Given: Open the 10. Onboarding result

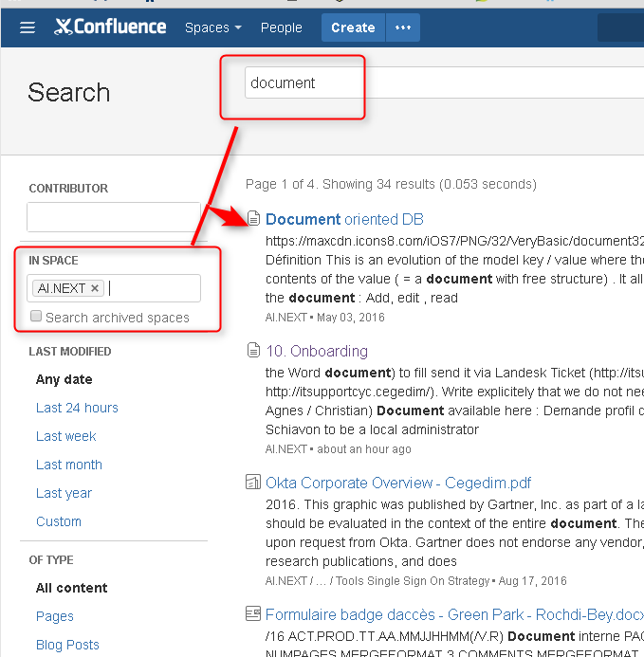Looking at the screenshot, I should pos(317,351).
